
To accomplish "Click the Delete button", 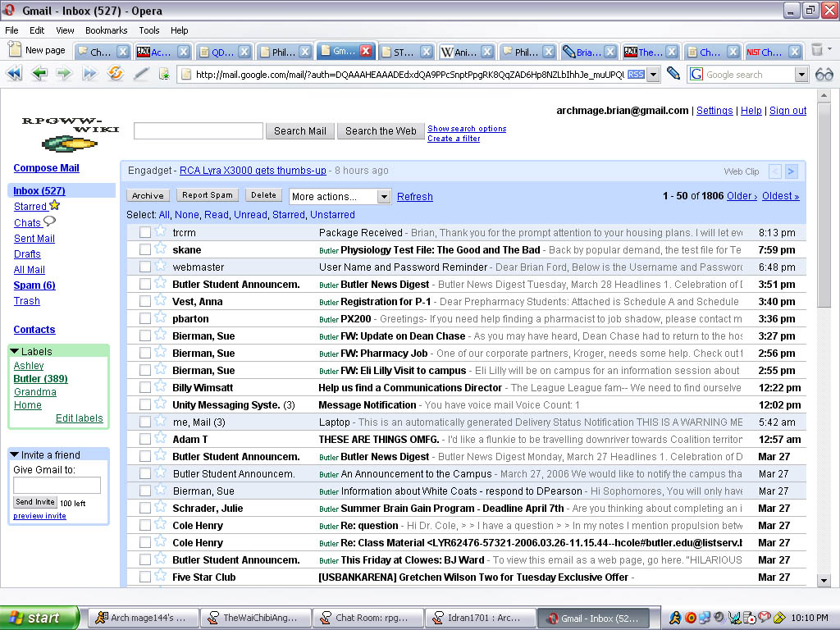I will tap(263, 195).
